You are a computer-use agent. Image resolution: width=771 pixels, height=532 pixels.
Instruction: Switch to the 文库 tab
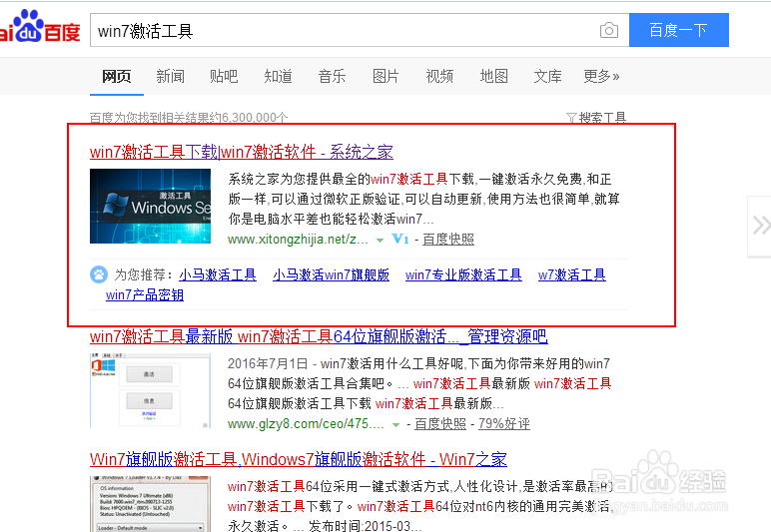point(547,76)
